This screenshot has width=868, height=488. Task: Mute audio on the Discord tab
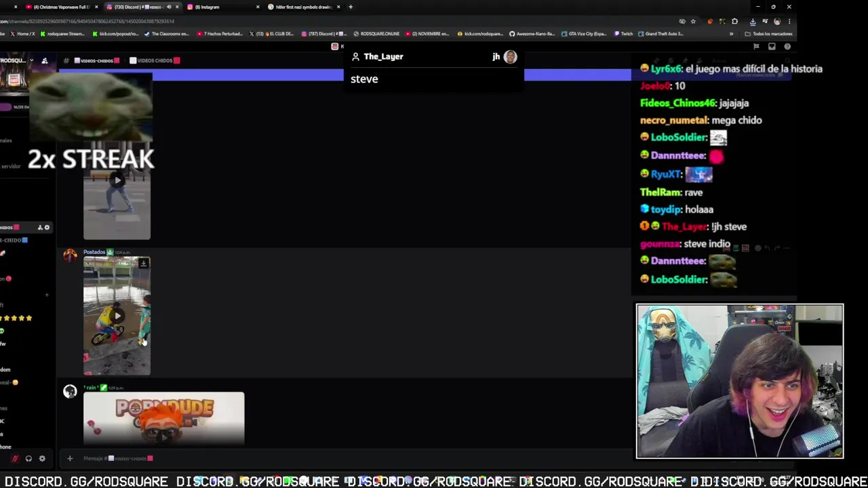tap(169, 7)
